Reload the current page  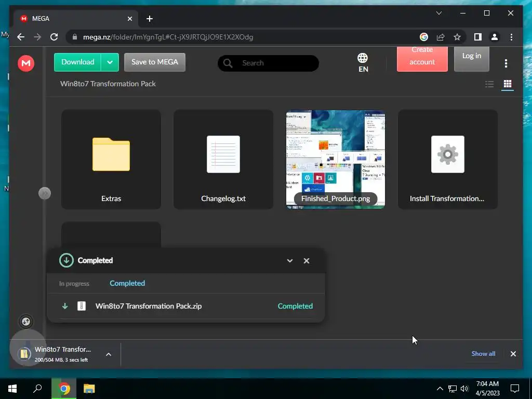54,37
